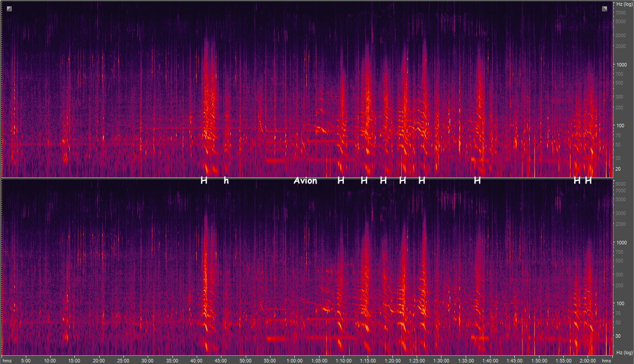Image resolution: width=634 pixels, height=364 pixels.
Task: Click the left 'hms' label on time ruler
Action: 7,360
